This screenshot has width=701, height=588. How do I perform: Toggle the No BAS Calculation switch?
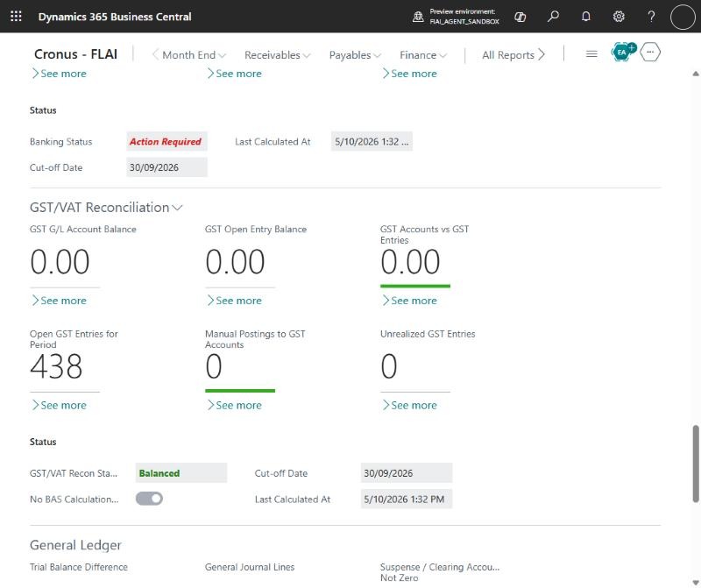(149, 499)
